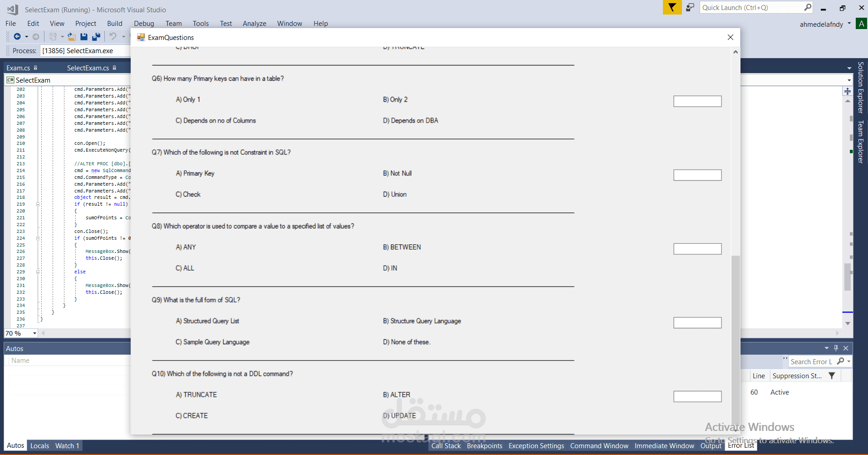Collapse the code block at line 224

pos(38,238)
